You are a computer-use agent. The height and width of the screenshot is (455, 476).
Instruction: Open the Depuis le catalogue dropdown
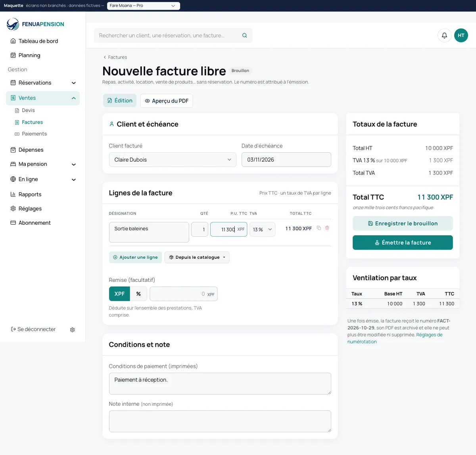[x=197, y=257]
